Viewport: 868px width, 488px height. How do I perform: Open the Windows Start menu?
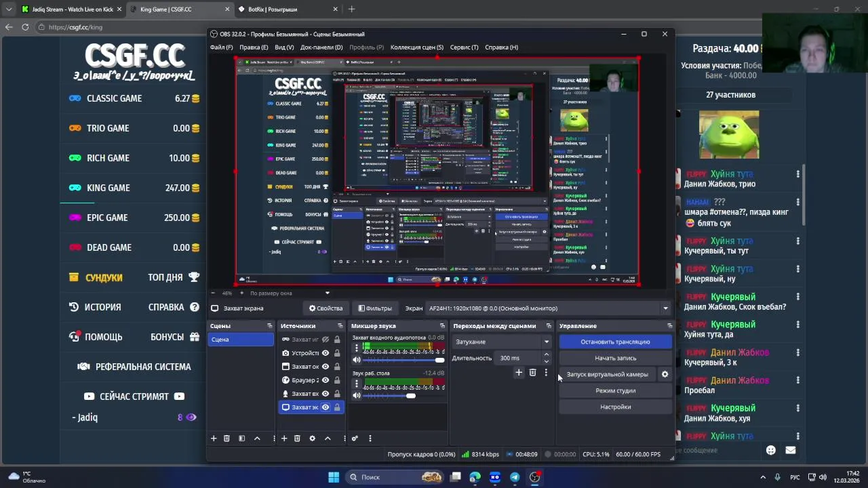pyautogui.click(x=334, y=477)
